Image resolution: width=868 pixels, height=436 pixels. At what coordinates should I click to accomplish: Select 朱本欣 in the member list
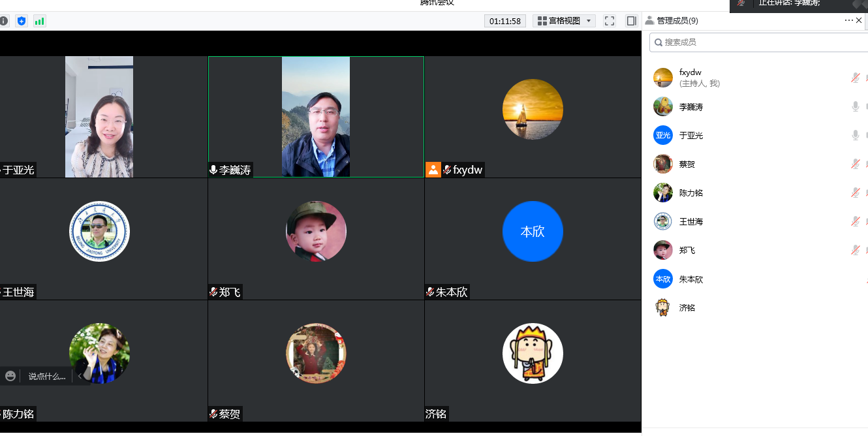690,279
